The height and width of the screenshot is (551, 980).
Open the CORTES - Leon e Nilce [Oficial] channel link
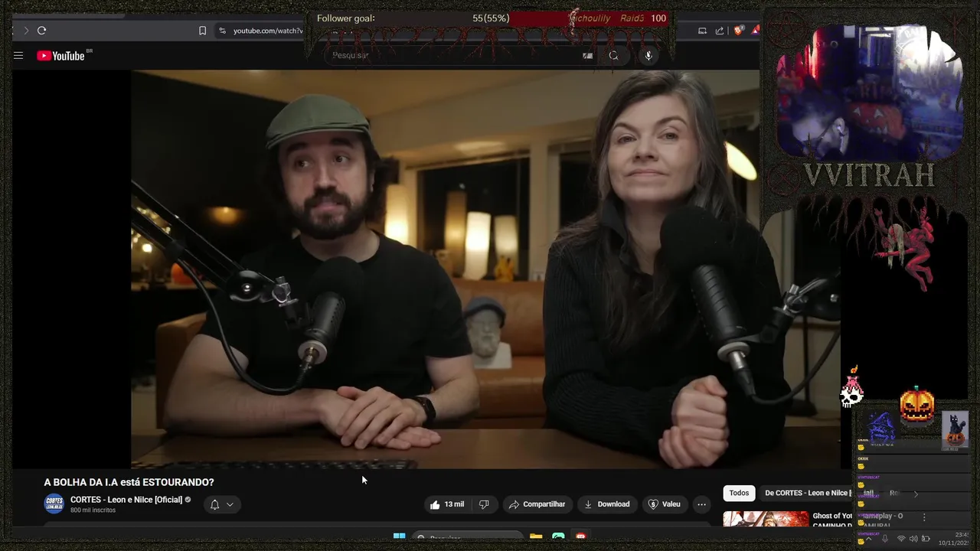(x=126, y=500)
